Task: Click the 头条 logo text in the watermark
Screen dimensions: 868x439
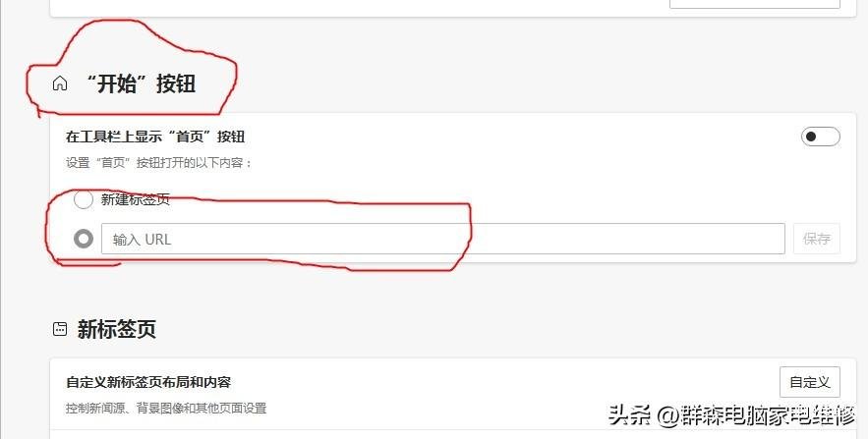Action: 630,415
